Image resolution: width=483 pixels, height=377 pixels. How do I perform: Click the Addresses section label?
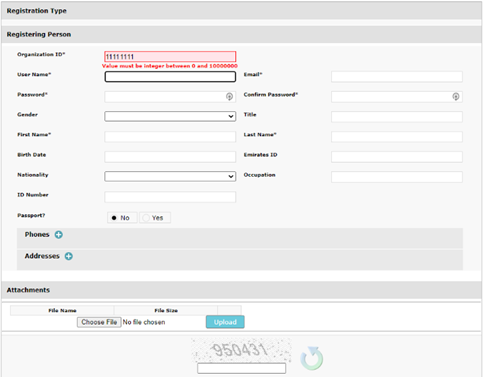(x=42, y=256)
